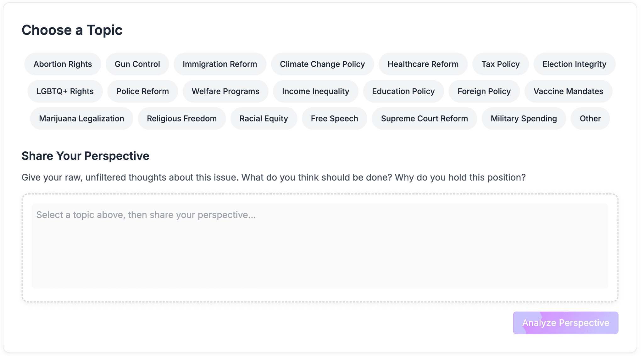This screenshot has height=356, width=644.
Task: Select Welfare Programs chip
Action: point(225,91)
